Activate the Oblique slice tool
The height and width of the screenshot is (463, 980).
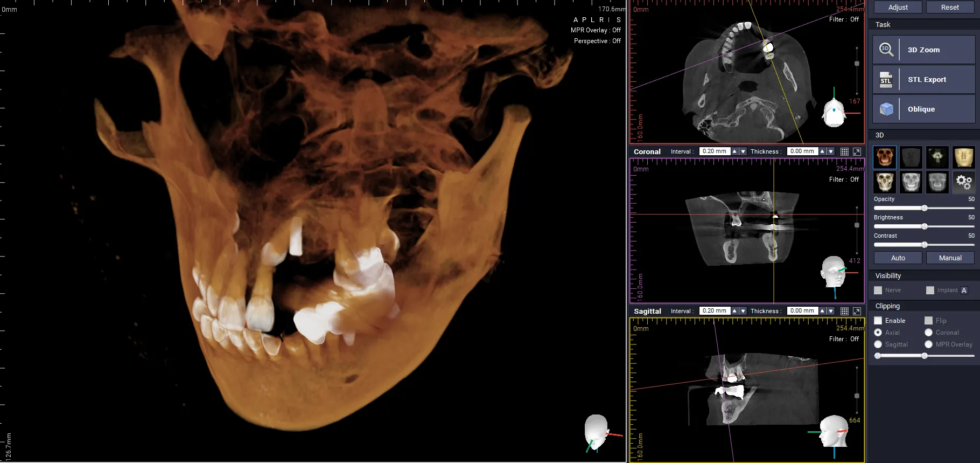[923, 109]
